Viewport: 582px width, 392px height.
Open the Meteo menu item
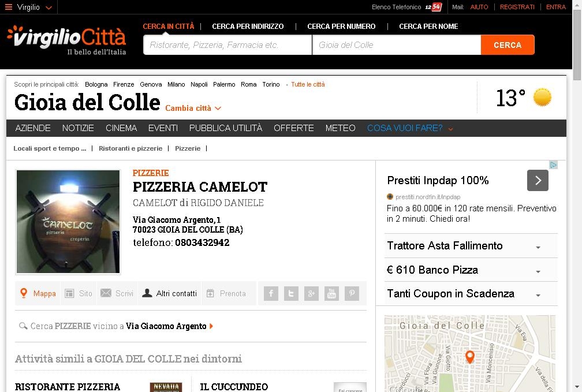point(341,128)
